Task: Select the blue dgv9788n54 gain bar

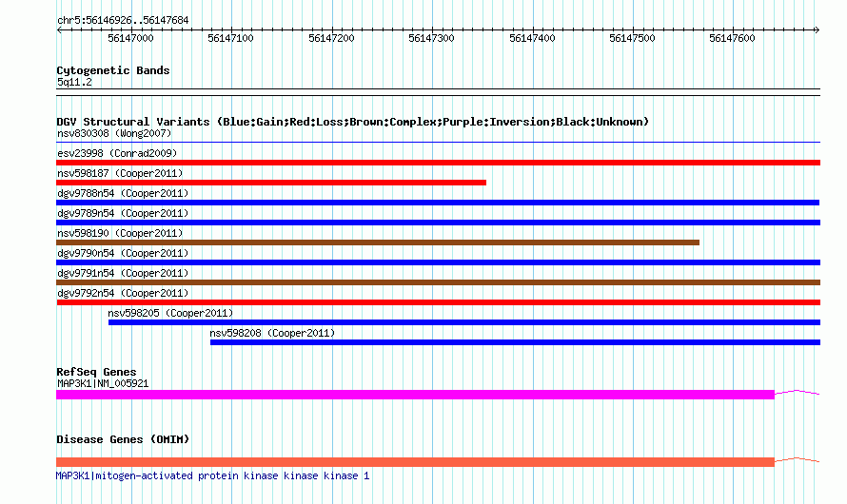Action: click(x=438, y=203)
